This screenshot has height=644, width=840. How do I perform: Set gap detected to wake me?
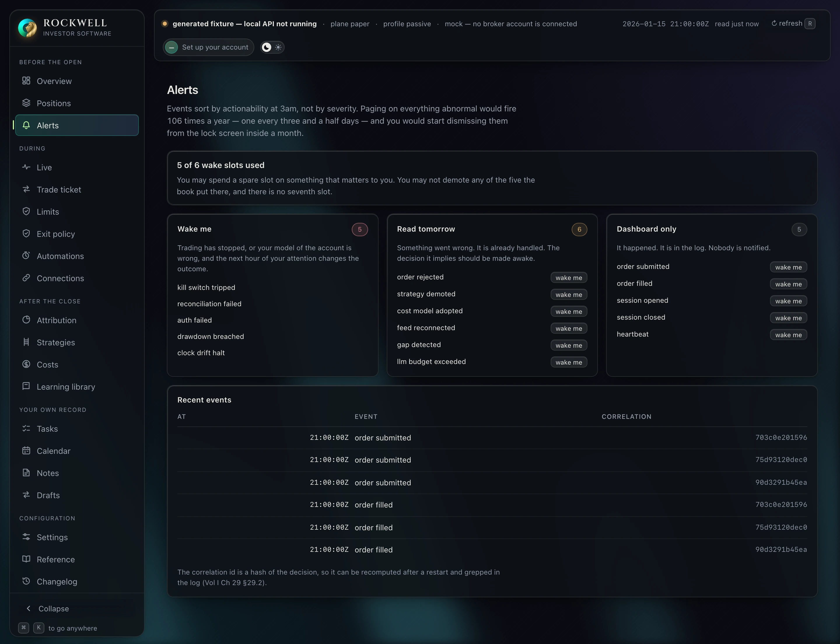[568, 345]
